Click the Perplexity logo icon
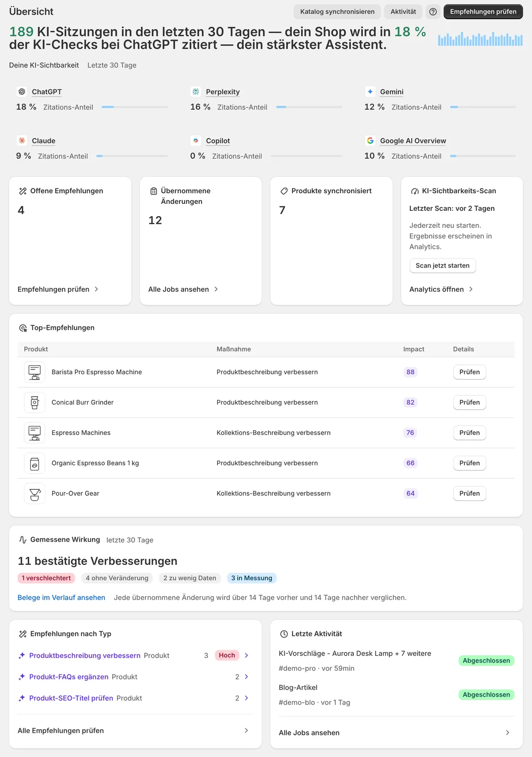Screen dimensions: 532x757 click(196, 92)
